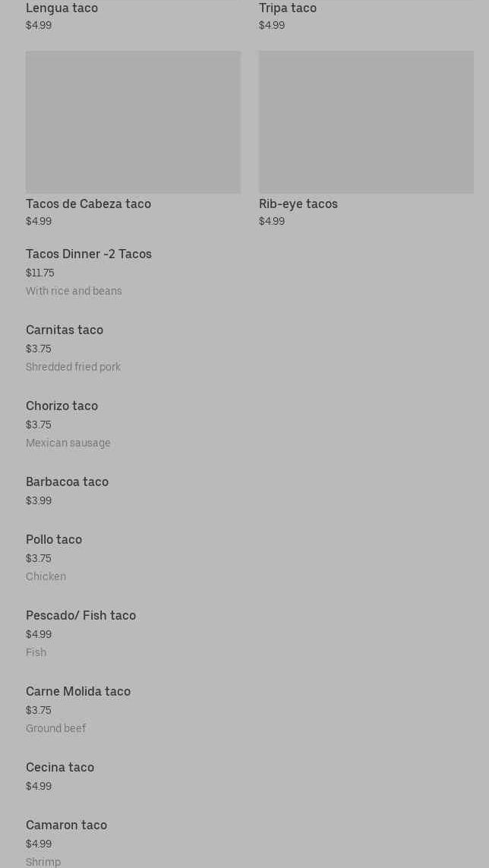Click the 'Shredded fried pork' description
This screenshot has width=489, height=868.
[x=73, y=367]
